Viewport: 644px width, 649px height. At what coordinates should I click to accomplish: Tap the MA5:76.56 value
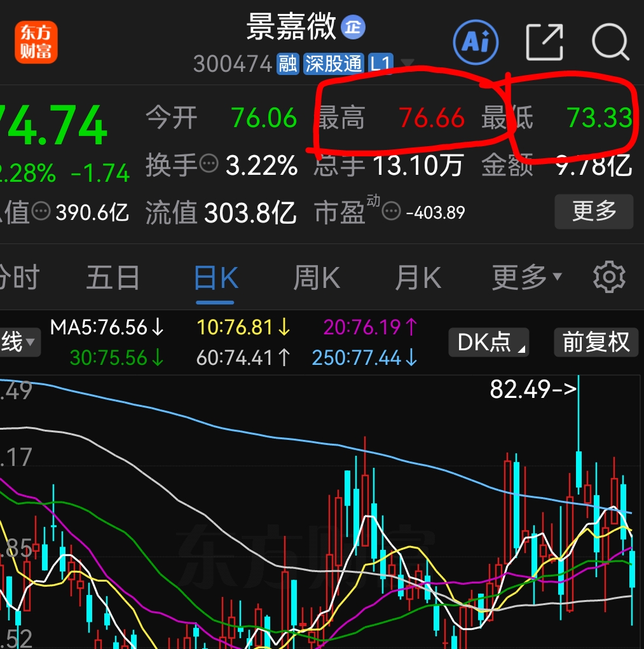[x=107, y=327]
